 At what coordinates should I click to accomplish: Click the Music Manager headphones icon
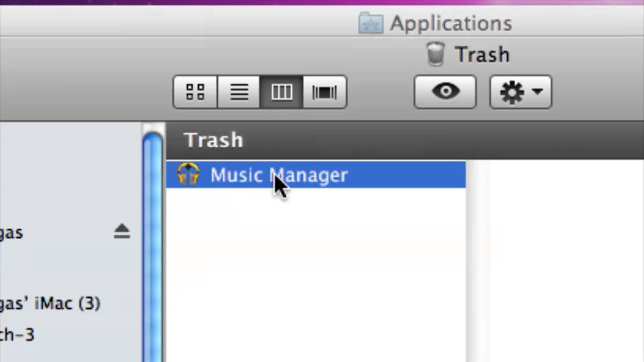pos(188,175)
